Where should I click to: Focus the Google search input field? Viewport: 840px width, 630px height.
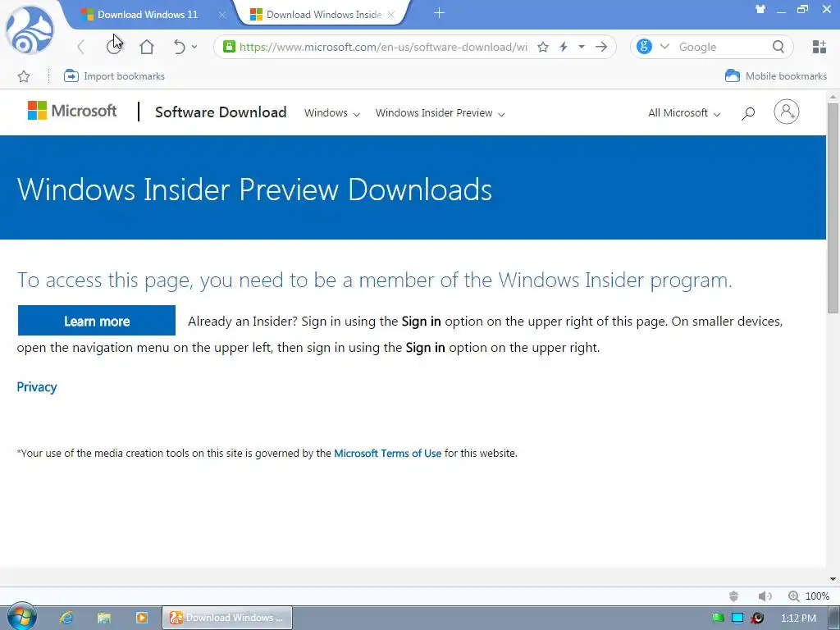722,47
